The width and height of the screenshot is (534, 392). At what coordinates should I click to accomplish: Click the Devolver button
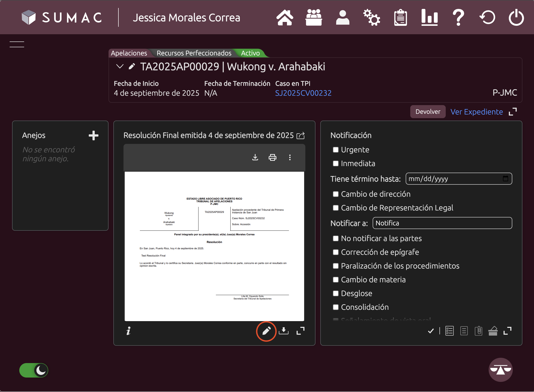(x=428, y=112)
